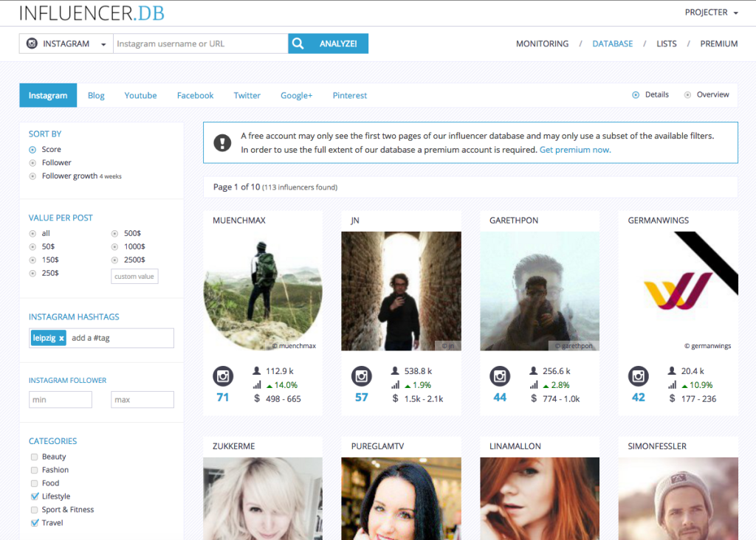The width and height of the screenshot is (756, 540).
Task: Switch to Overview view
Action: (x=687, y=95)
